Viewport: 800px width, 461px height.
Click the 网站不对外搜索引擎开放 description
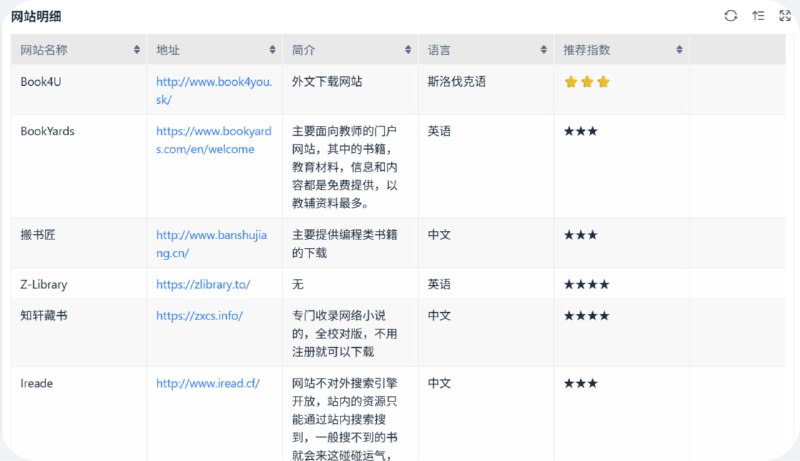pos(345,419)
